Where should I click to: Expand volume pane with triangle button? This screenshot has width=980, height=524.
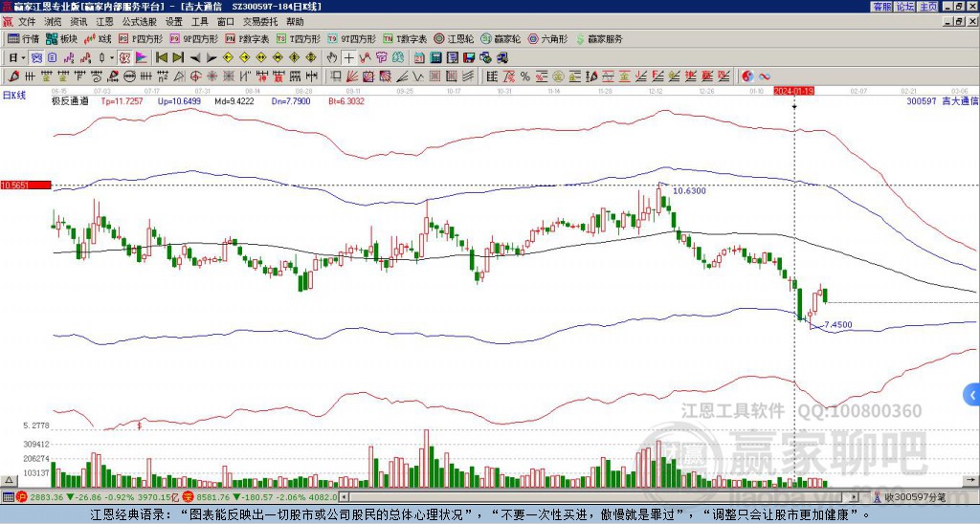coord(8,481)
